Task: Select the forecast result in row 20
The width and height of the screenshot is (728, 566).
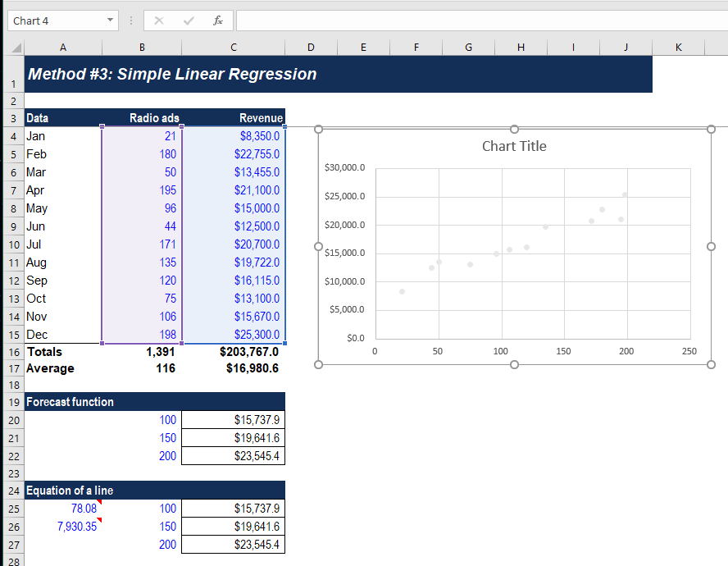Action: pyautogui.click(x=233, y=420)
